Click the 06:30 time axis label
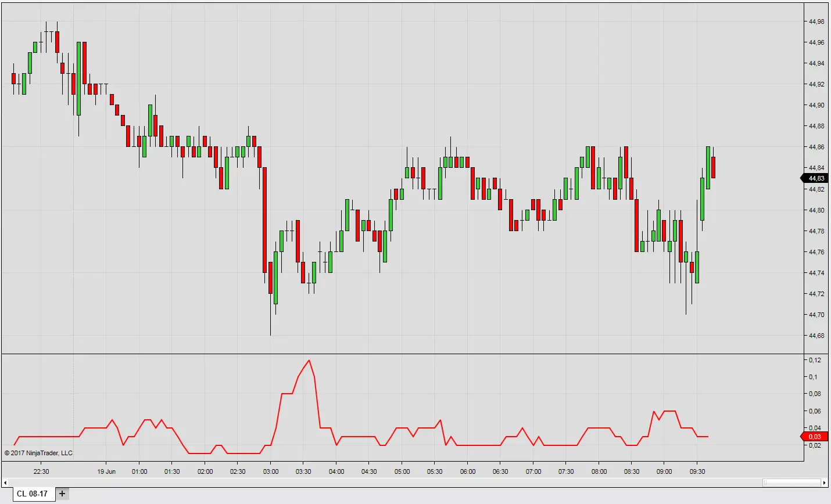831x504 pixels. point(500,471)
